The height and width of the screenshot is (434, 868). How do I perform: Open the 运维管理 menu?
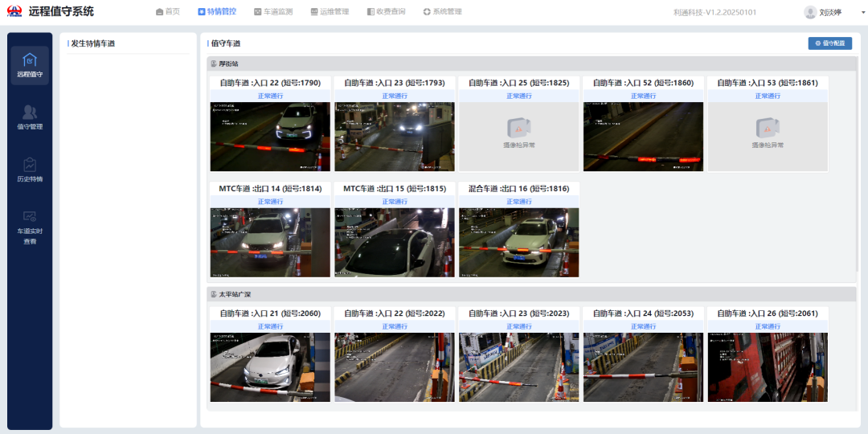pyautogui.click(x=330, y=11)
